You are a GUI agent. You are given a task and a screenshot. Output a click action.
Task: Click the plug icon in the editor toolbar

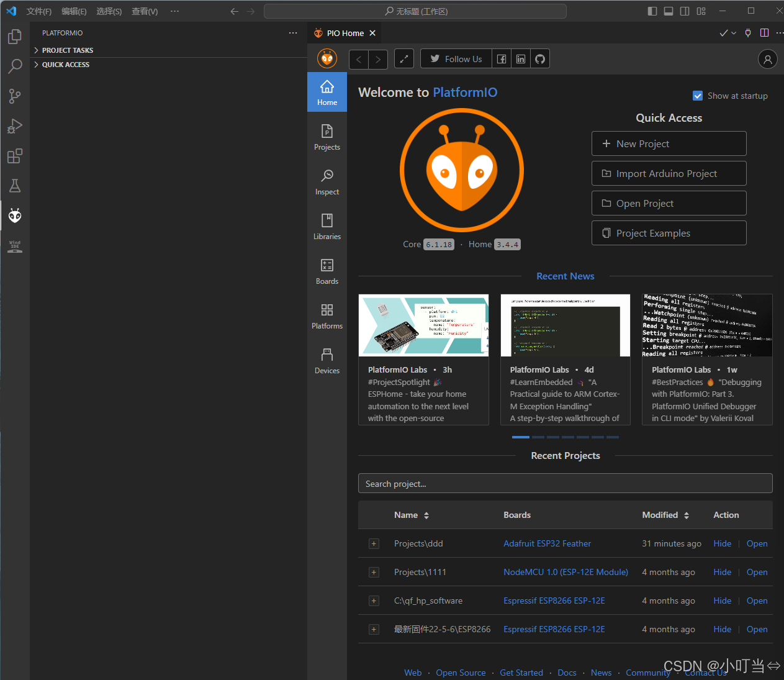click(x=748, y=33)
